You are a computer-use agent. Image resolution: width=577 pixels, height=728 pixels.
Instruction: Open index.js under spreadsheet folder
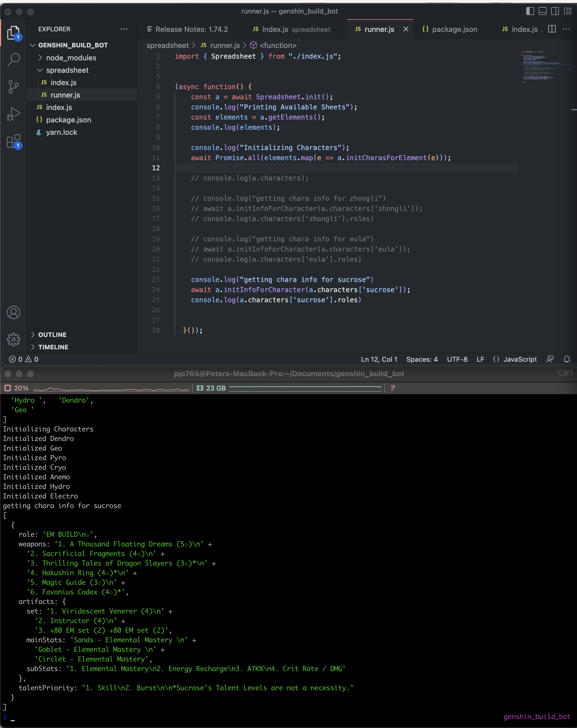coord(63,82)
